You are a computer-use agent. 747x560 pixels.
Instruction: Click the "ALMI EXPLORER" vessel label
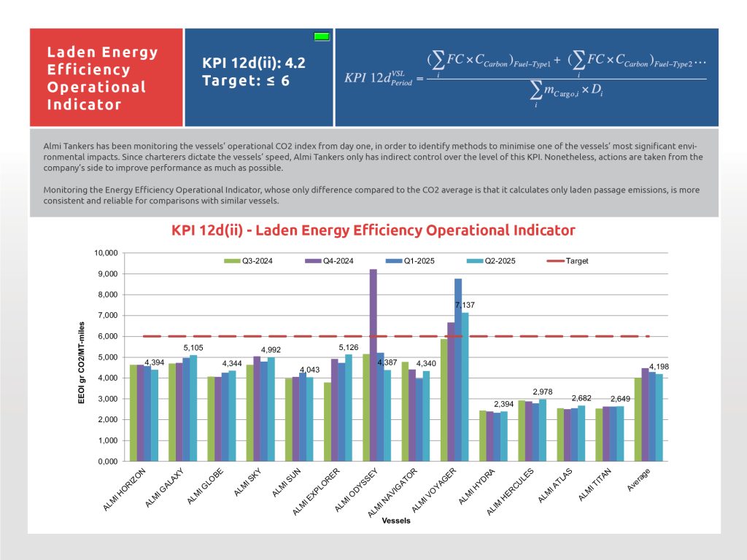317,492
